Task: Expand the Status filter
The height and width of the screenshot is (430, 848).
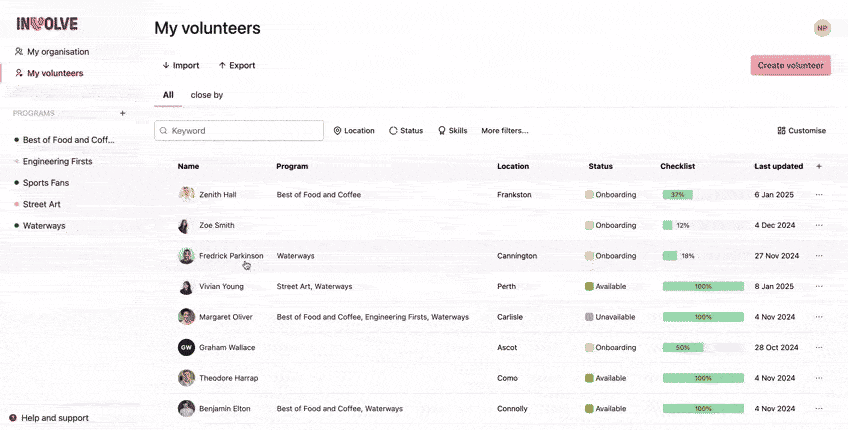Action: [x=406, y=131]
